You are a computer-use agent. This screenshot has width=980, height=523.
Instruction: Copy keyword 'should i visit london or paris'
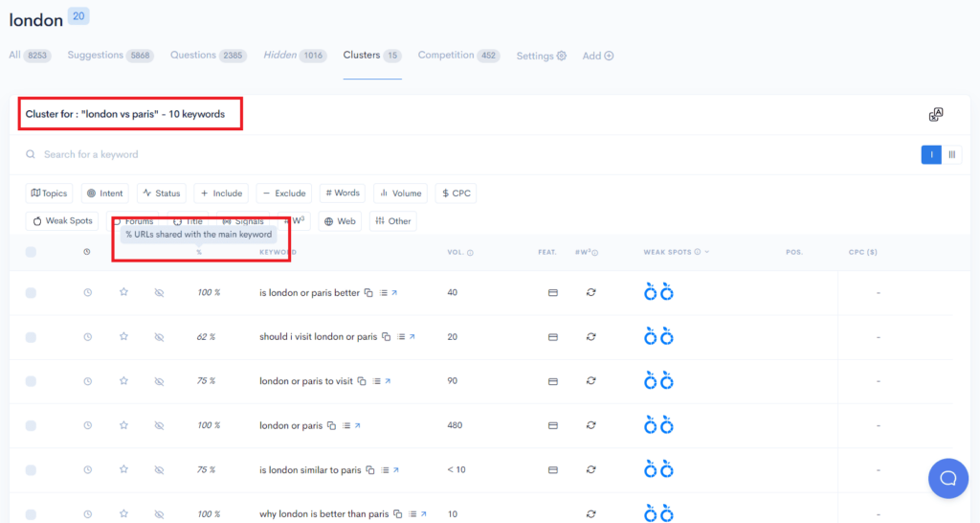tap(387, 336)
